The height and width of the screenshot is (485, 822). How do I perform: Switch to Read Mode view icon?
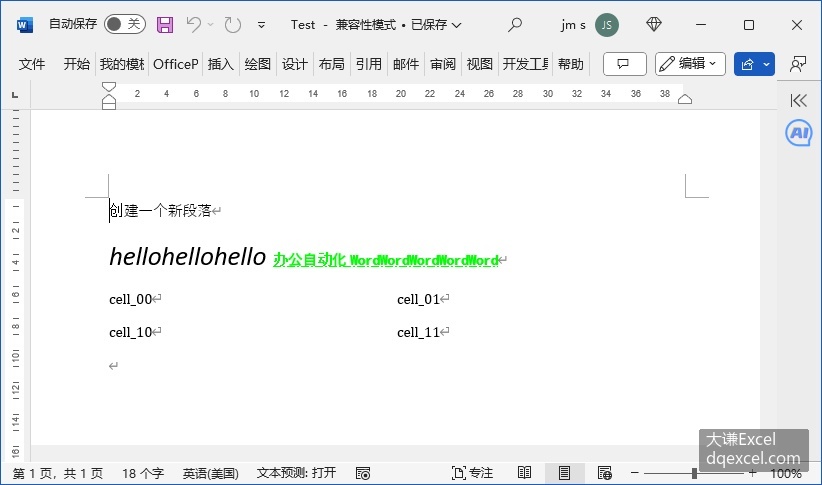(524, 473)
